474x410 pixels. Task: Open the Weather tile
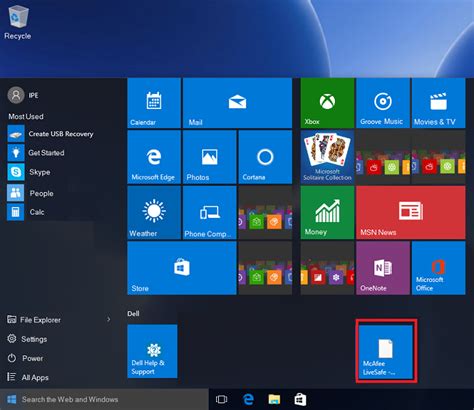154,212
